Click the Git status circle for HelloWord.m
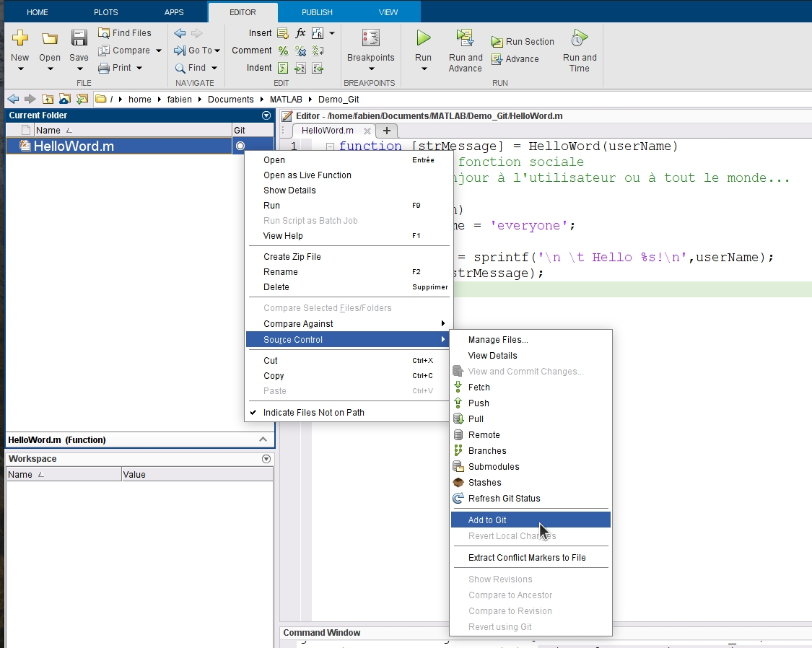Screen dimensions: 812x648 (x=240, y=146)
